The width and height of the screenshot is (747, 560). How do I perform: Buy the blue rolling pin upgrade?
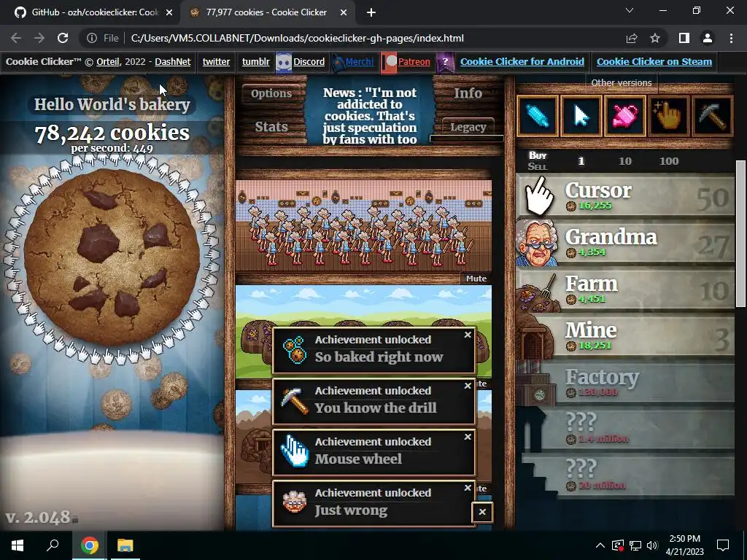tap(538, 116)
